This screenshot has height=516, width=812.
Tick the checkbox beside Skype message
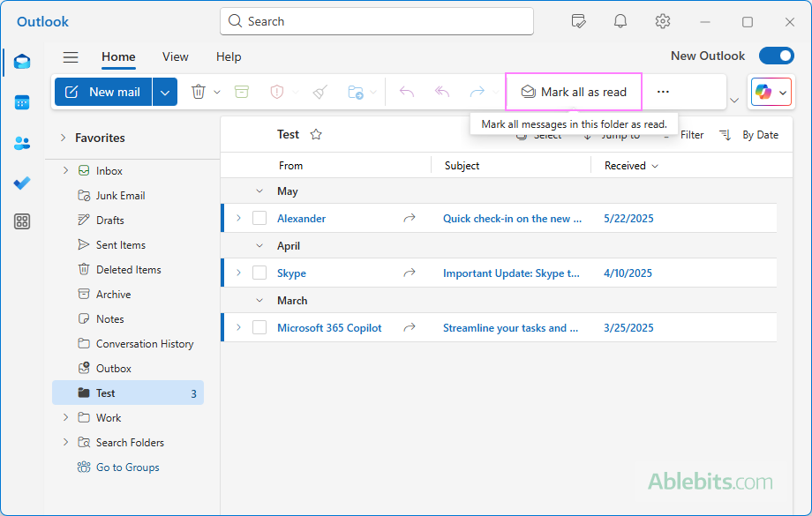coord(259,273)
